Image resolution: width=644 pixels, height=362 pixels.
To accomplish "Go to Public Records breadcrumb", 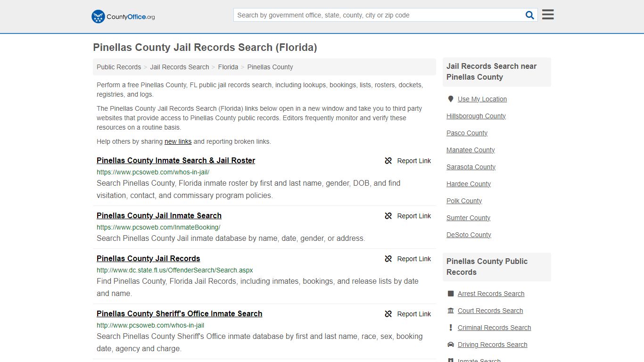I will pyautogui.click(x=119, y=67).
